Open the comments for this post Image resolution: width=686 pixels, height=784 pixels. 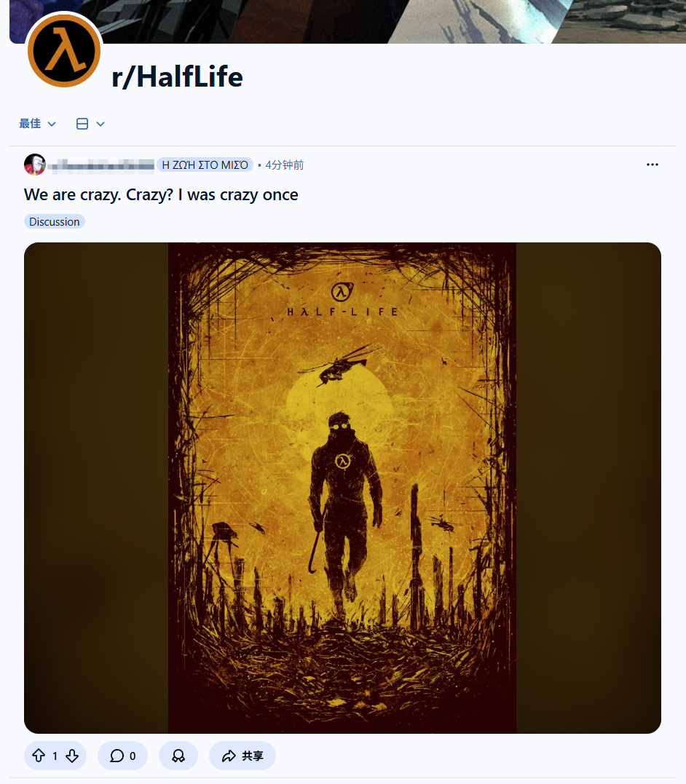(x=122, y=756)
